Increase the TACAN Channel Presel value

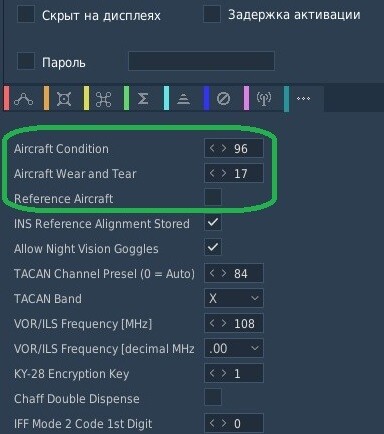tap(224, 273)
